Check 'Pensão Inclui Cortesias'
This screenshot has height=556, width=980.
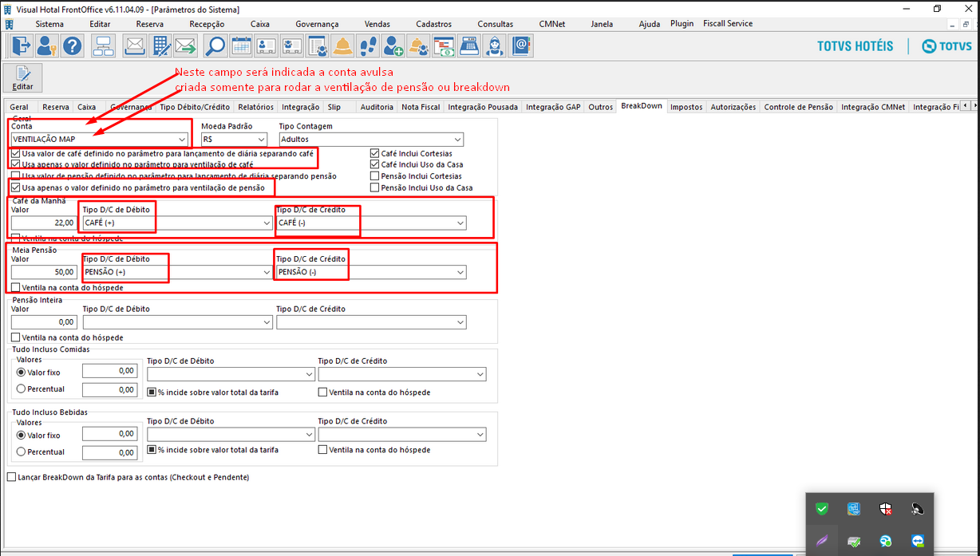[x=375, y=175]
